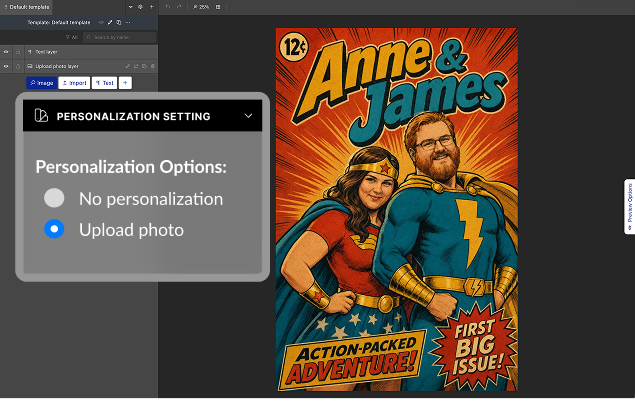Image resolution: width=635 pixels, height=402 pixels.
Task: Switch to the Default template tab
Action: (26, 7)
